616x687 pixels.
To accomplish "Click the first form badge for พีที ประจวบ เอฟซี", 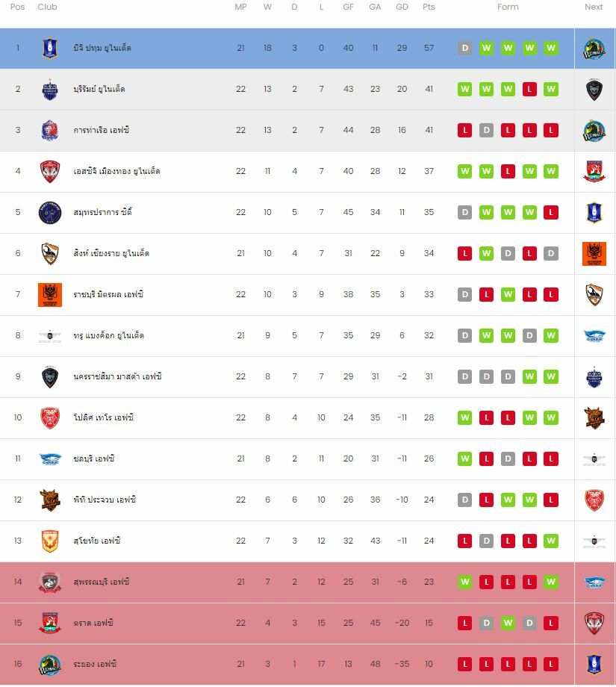I will tap(464, 500).
